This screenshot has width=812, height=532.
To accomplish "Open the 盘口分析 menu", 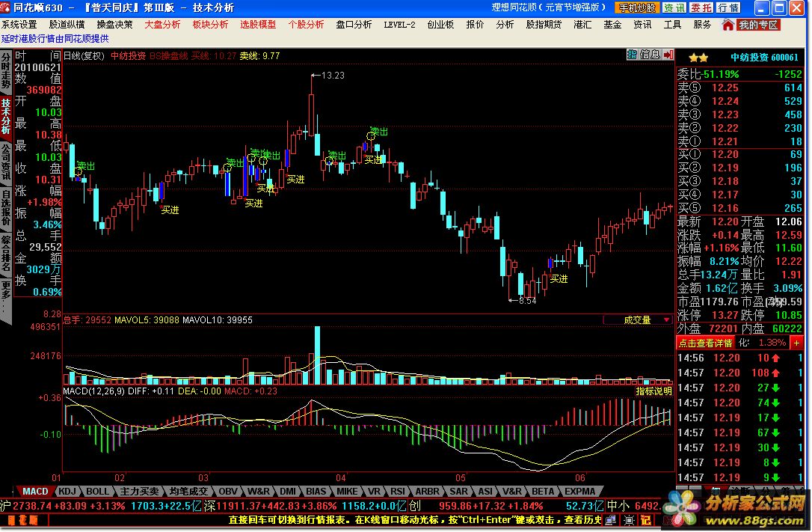I will [x=354, y=25].
